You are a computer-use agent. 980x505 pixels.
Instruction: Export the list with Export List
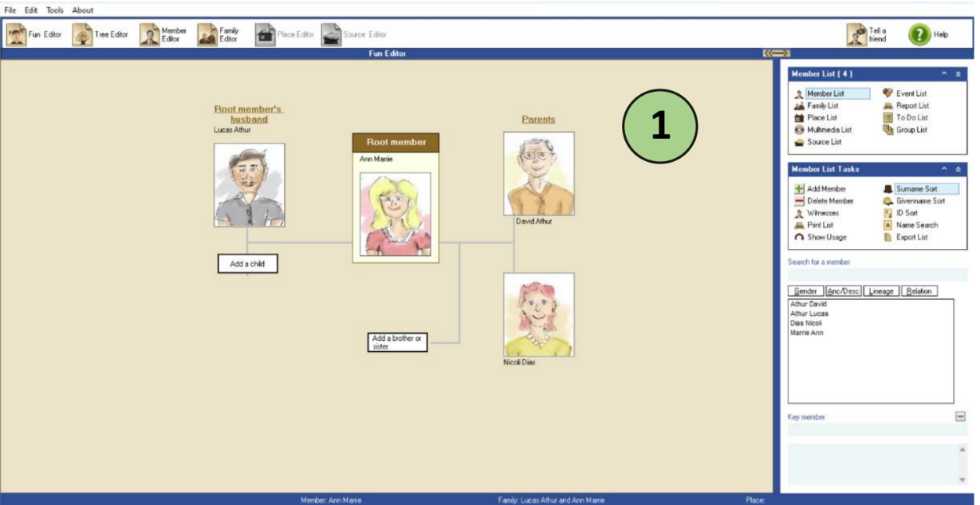pyautogui.click(x=911, y=237)
